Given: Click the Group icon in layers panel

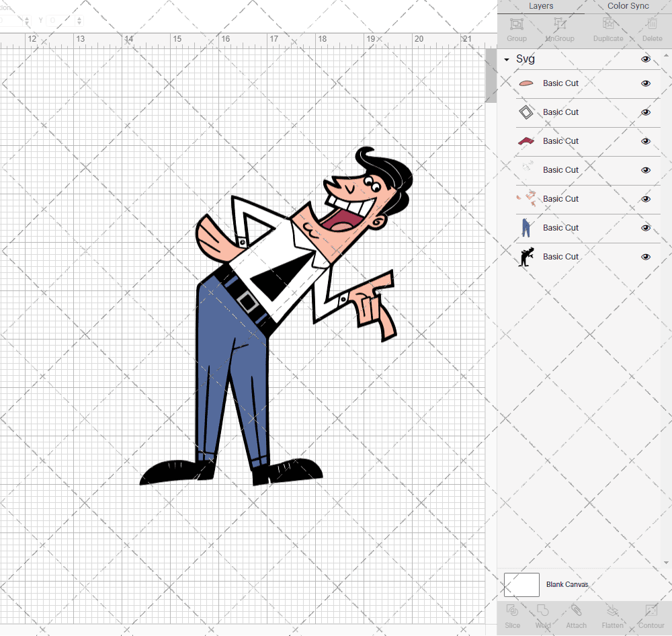Looking at the screenshot, I should pos(516,24).
